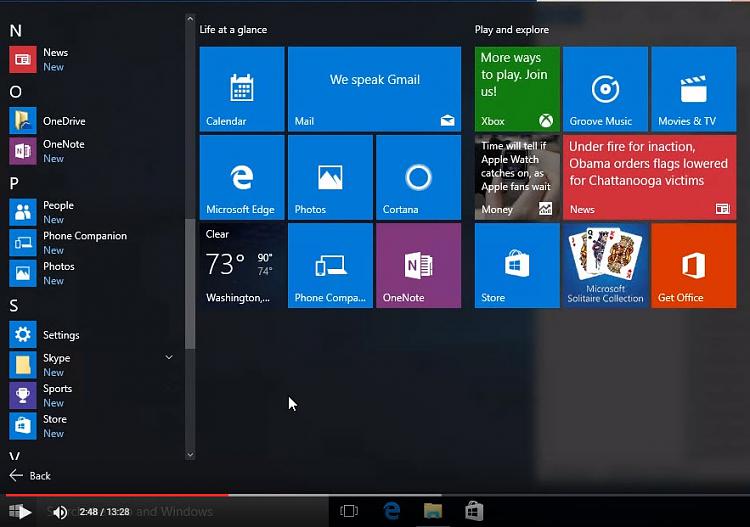Jump via the letter N header
This screenshot has width=750, height=527.
point(15,31)
